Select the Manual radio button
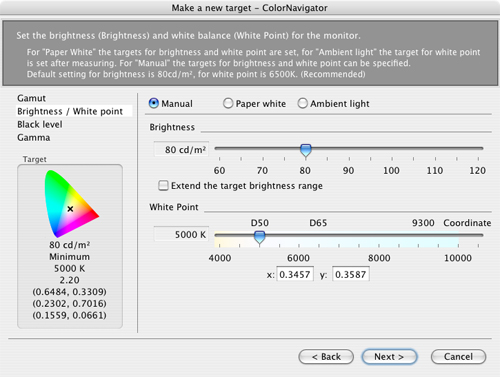Image resolution: width=500 pixels, height=377 pixels. point(154,103)
